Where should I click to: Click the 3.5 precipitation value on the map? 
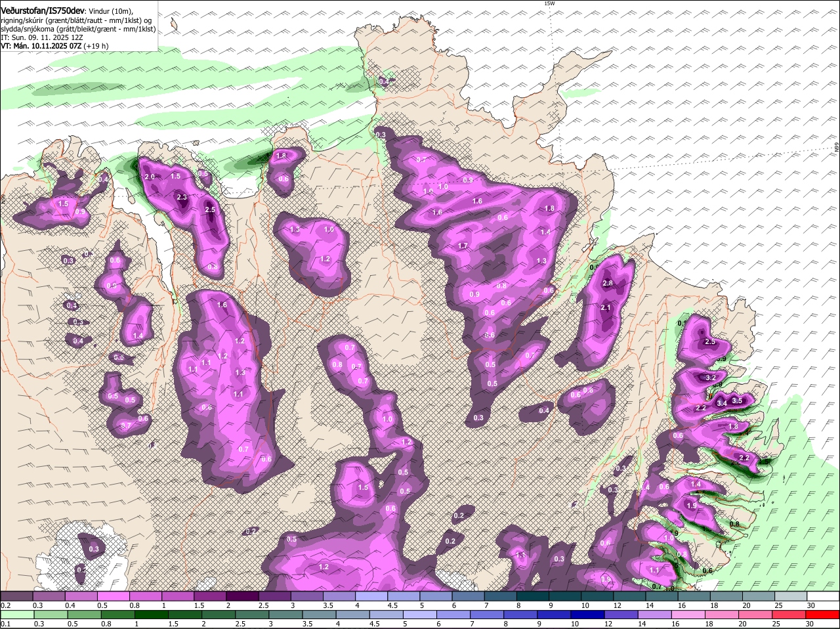tap(736, 401)
